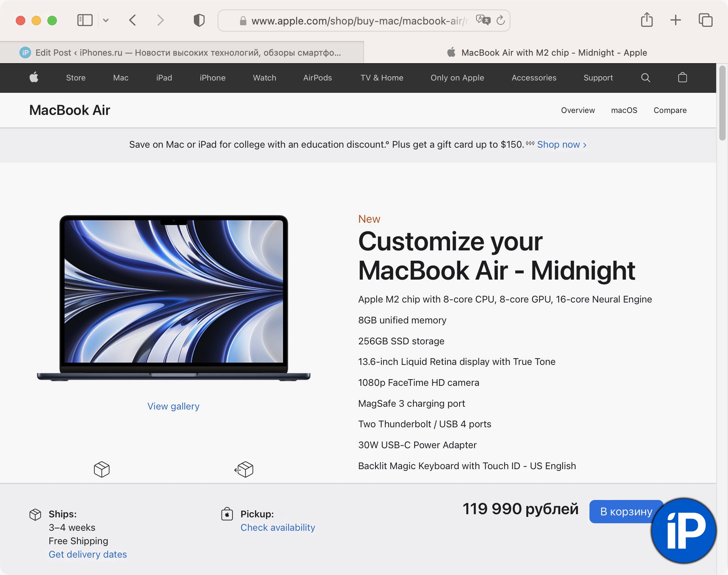Open the View gallery link
The height and width of the screenshot is (575, 728).
pos(173,406)
